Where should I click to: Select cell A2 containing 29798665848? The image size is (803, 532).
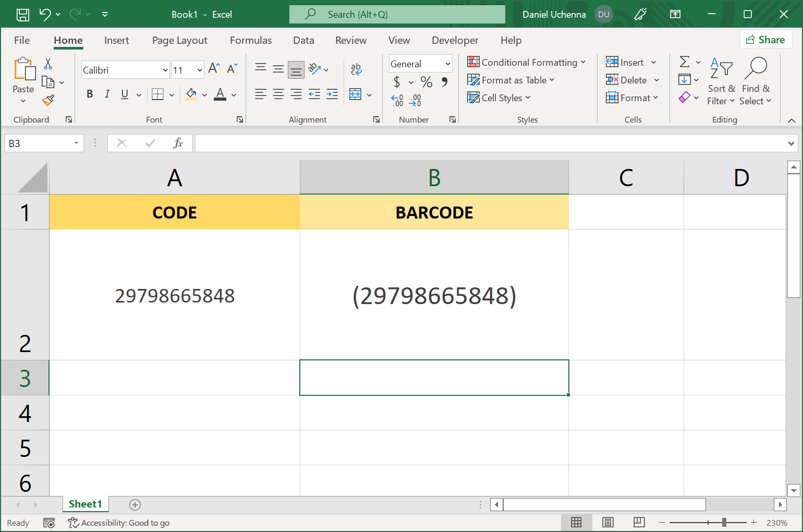tap(175, 296)
